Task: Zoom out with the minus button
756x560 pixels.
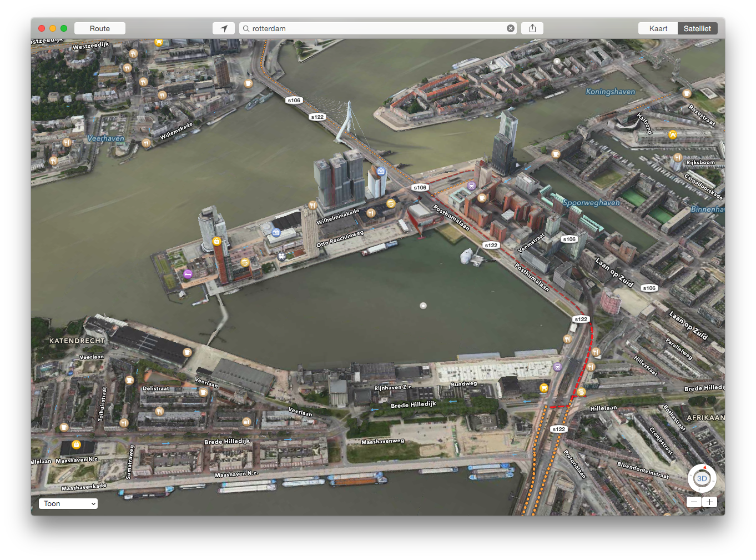Action: 694,502
